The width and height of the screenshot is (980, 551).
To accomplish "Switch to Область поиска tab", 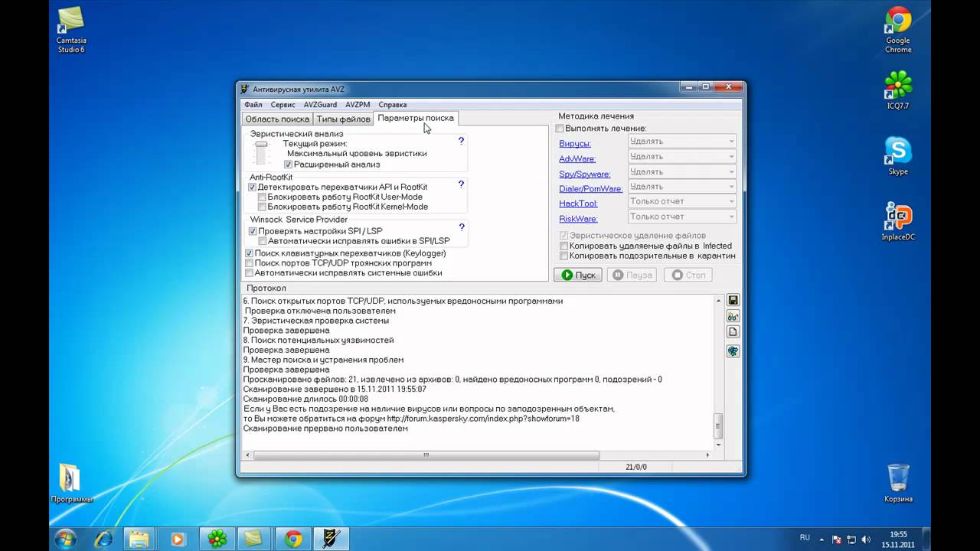I will 277,119.
